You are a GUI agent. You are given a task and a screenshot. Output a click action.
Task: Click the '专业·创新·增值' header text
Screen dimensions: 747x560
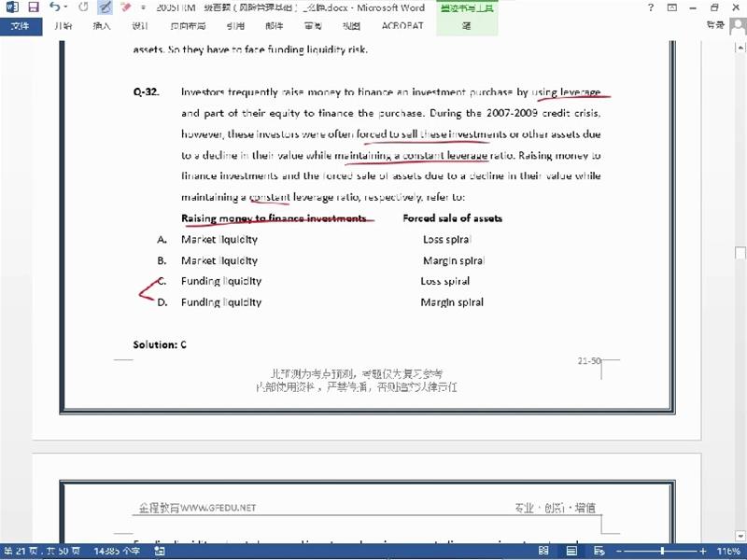555,508
